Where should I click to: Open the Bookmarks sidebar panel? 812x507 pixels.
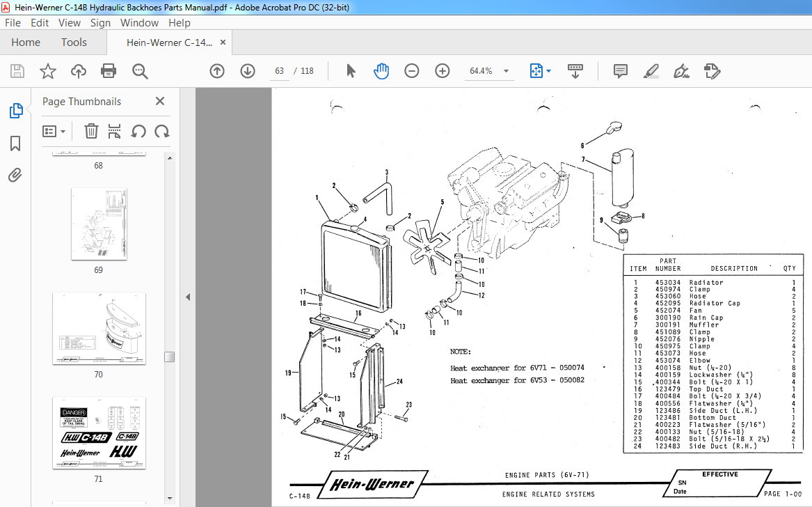pos(15,143)
